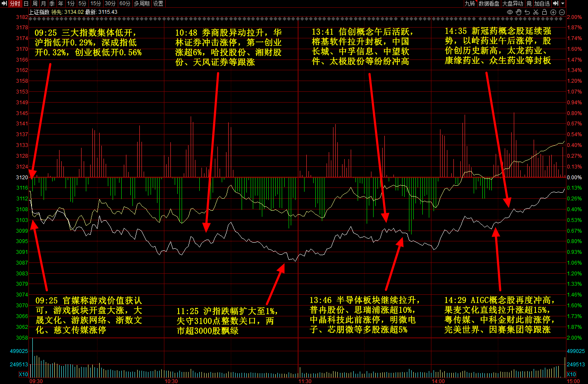The image size is (588, 384).
Task: Select the 60分 period tab
Action: 125,3
